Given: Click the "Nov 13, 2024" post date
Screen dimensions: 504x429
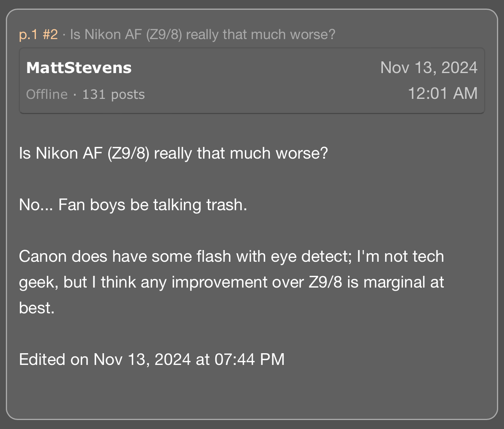Looking at the screenshot, I should [429, 68].
